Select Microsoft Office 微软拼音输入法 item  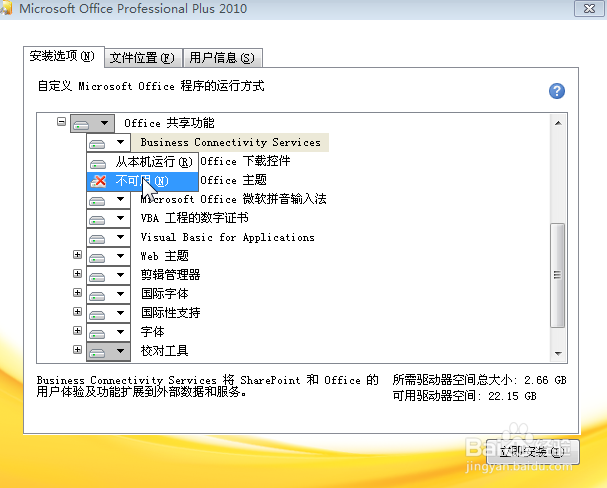(x=233, y=199)
